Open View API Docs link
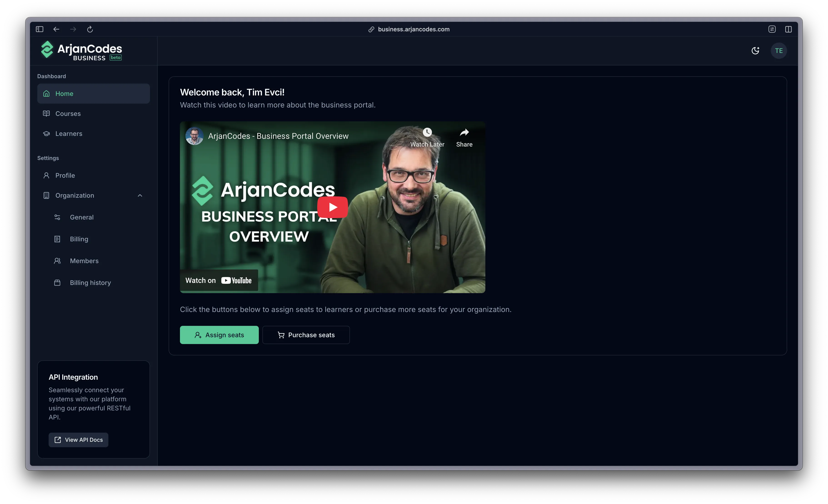Screen dimensions: 828x504 (x=78, y=439)
